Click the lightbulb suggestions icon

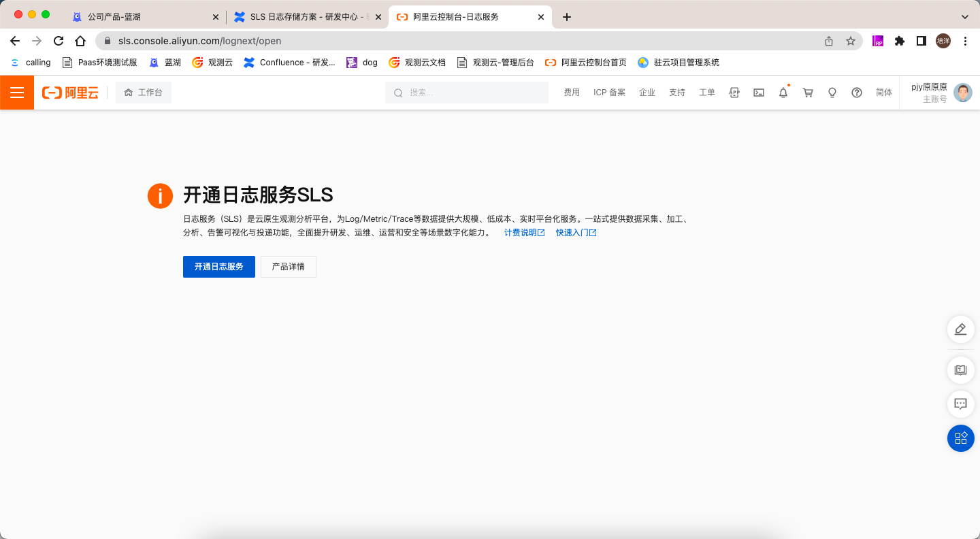(x=832, y=93)
